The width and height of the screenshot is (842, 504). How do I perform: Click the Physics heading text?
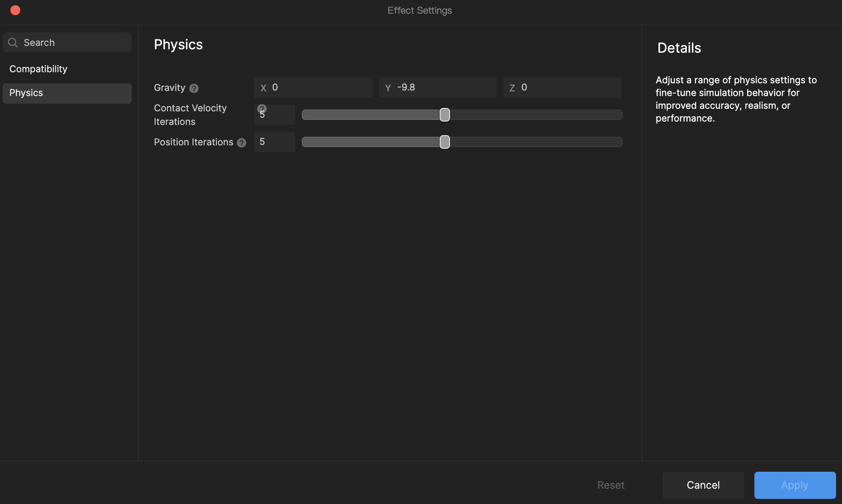[178, 45]
